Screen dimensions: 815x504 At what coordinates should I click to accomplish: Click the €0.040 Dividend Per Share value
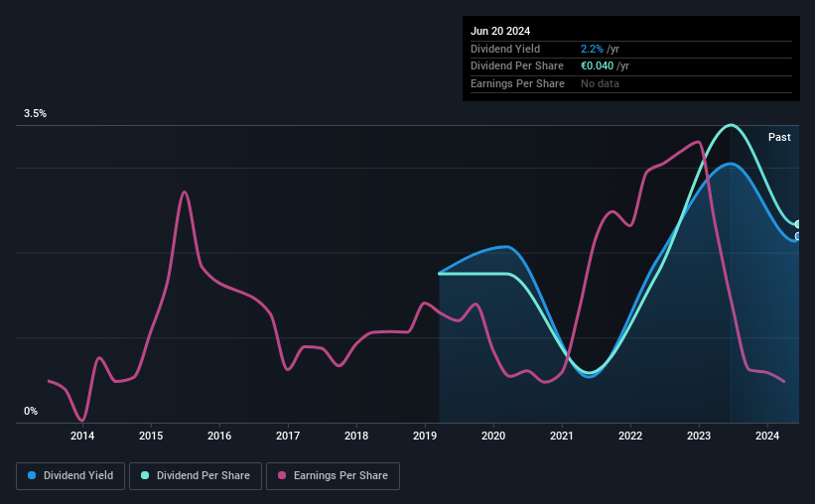pos(597,66)
